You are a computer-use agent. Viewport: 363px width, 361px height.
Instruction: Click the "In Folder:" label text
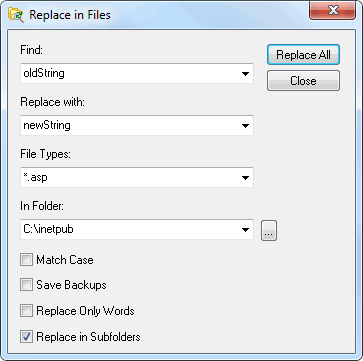click(x=42, y=206)
